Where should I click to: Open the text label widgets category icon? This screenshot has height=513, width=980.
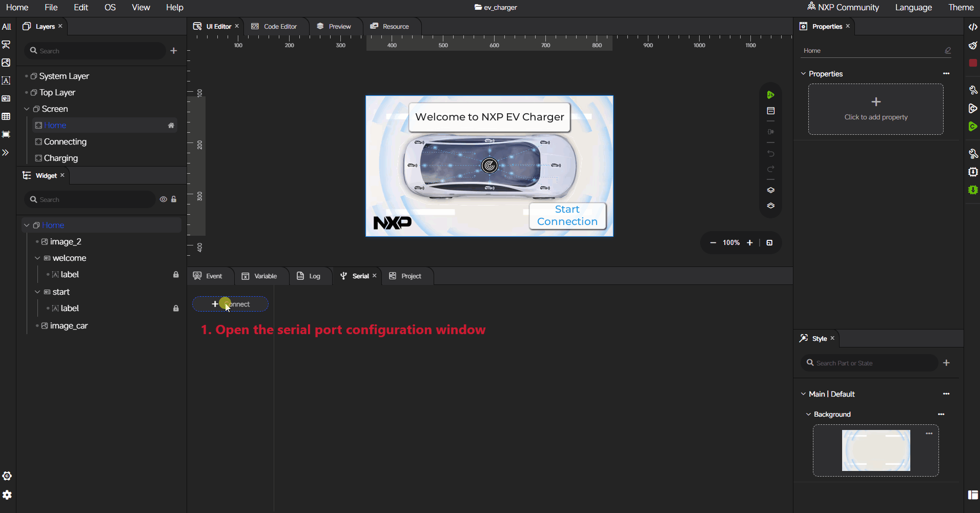(x=6, y=80)
